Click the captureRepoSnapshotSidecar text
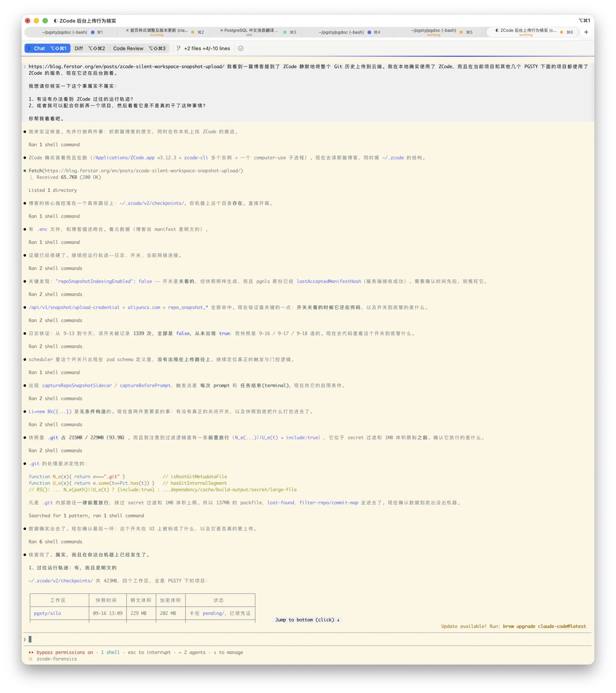Screen dimensions: 616x693 point(77,386)
